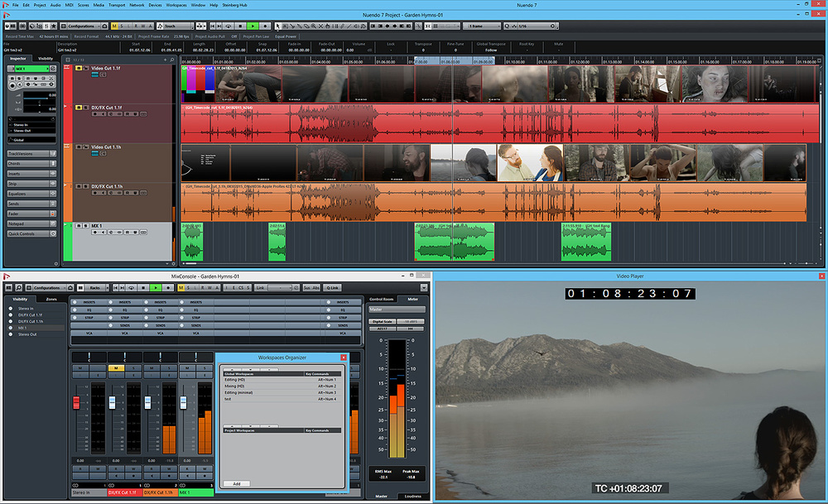Click the red fader on Stereo In channel

pyautogui.click(x=77, y=402)
